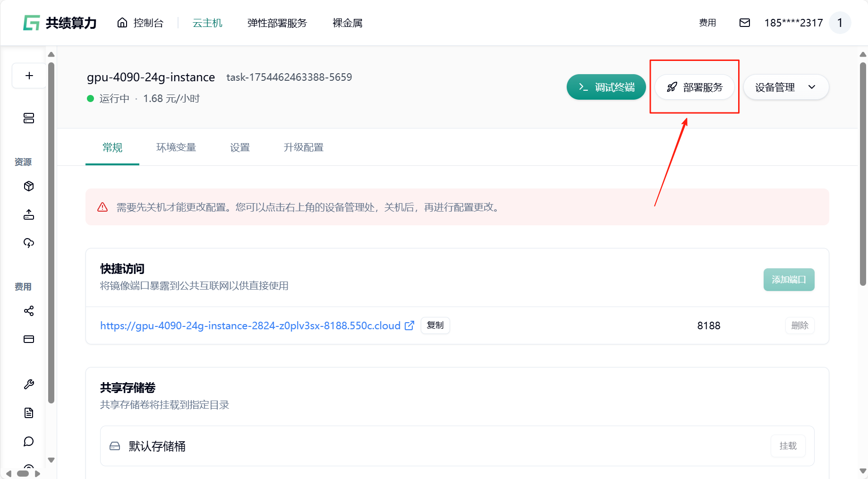Click the document sidebar icon

point(29,413)
